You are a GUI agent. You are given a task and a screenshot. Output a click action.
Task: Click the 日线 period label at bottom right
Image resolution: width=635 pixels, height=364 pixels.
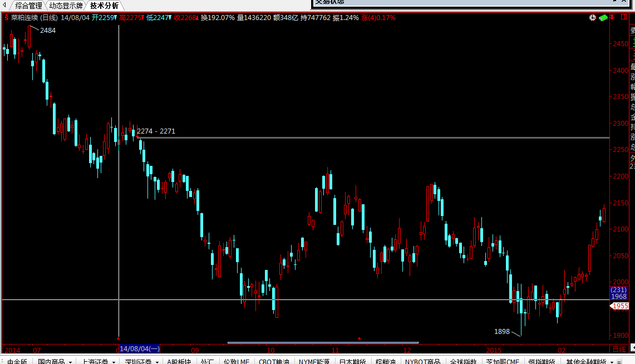(x=619, y=350)
